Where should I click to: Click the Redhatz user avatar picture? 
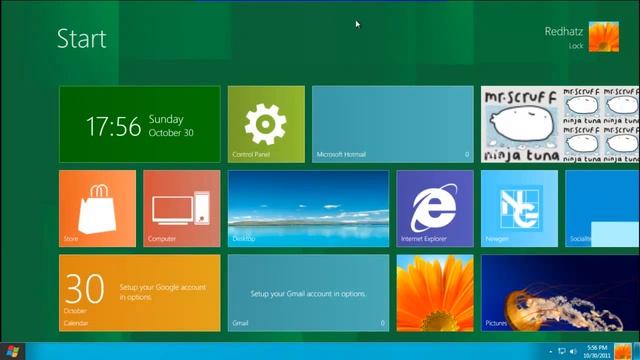tap(604, 37)
